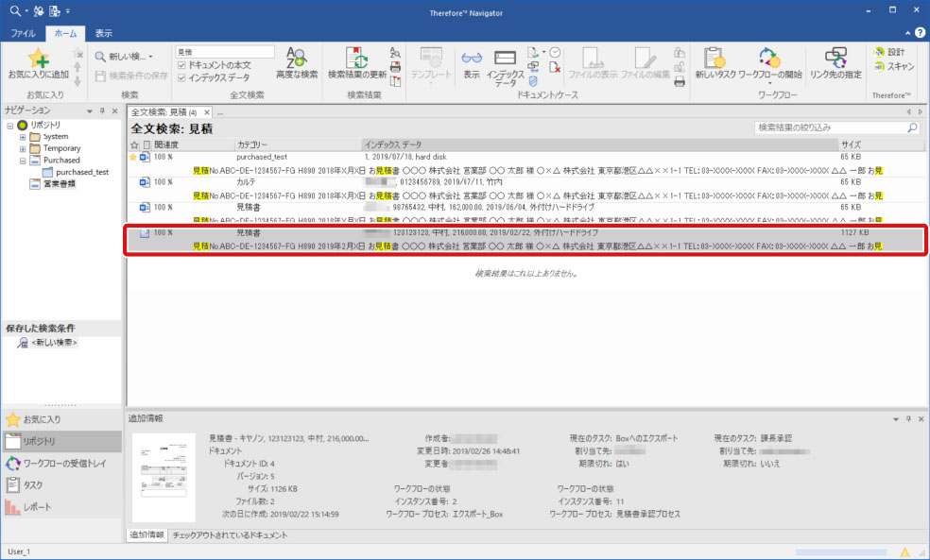Toggle favorite star on purchased_test result
The image size is (930, 560).
(x=133, y=157)
